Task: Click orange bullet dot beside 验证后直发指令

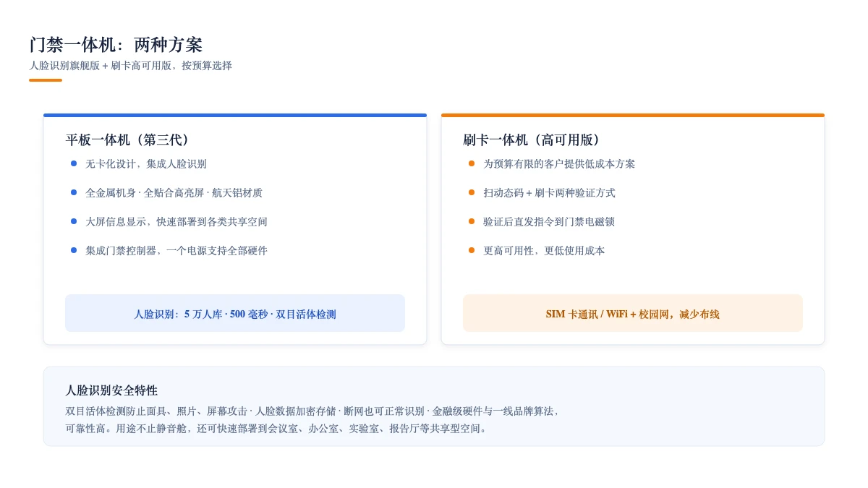Action: (x=472, y=221)
